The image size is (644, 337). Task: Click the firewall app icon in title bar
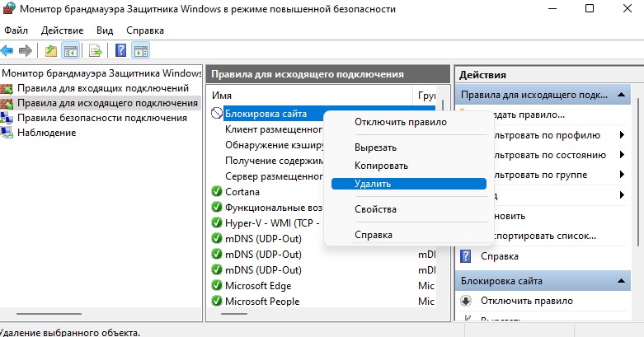(9, 8)
